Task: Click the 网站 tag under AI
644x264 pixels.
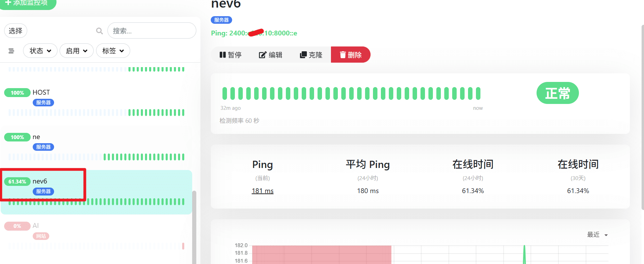Action: point(41,236)
